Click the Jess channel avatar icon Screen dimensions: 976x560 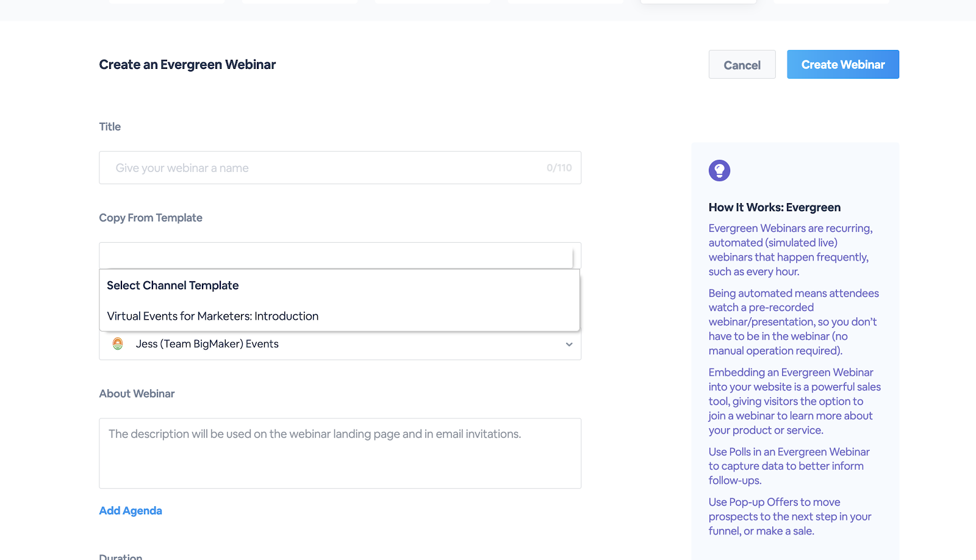[118, 344]
